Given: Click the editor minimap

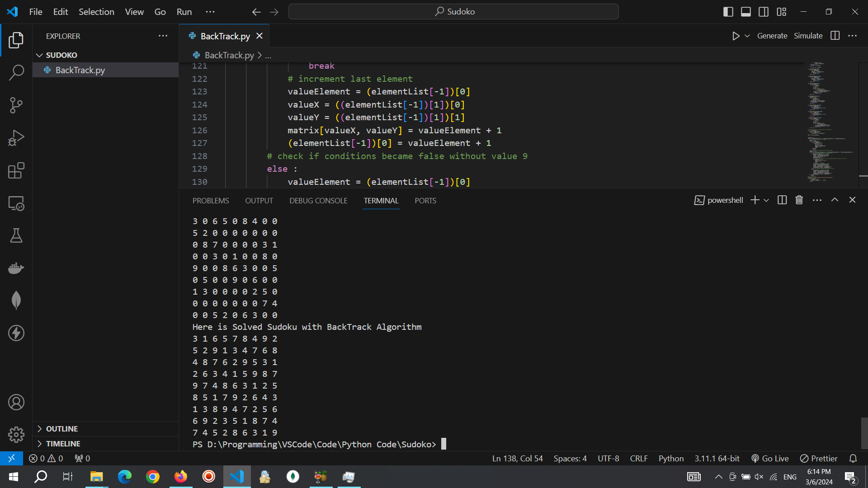Looking at the screenshot, I should click(x=831, y=122).
